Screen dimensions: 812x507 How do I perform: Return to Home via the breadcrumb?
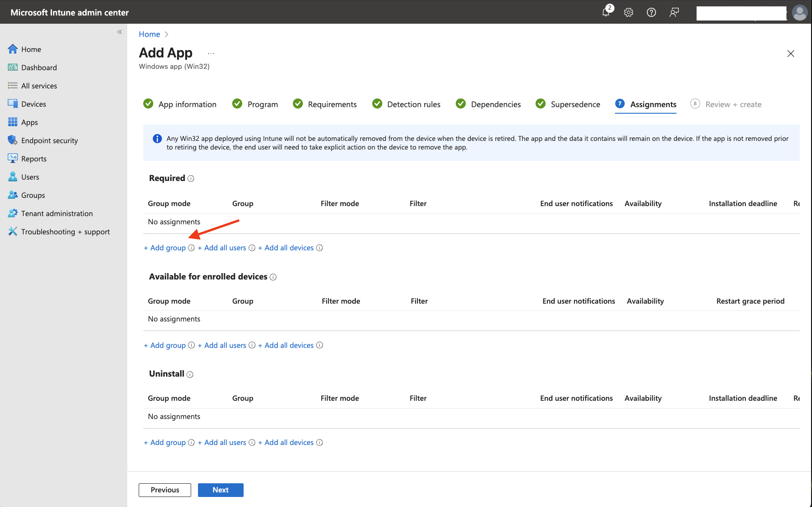pyautogui.click(x=149, y=34)
